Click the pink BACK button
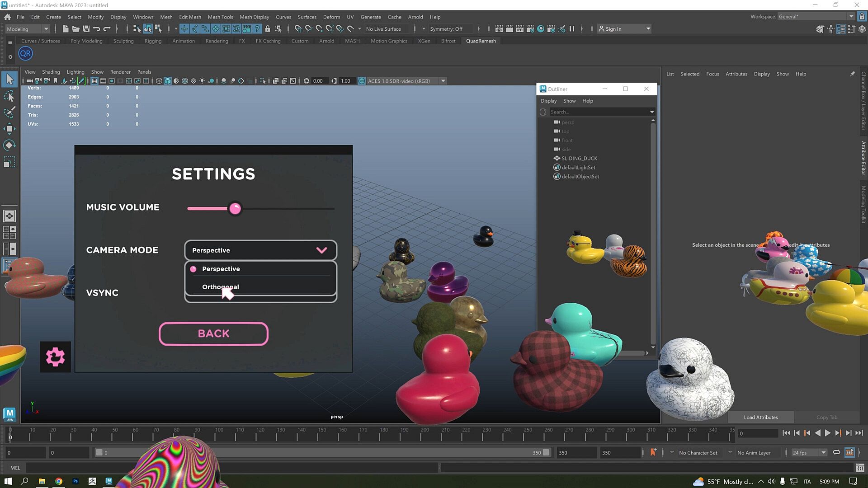This screenshot has height=488, width=868. click(x=213, y=333)
